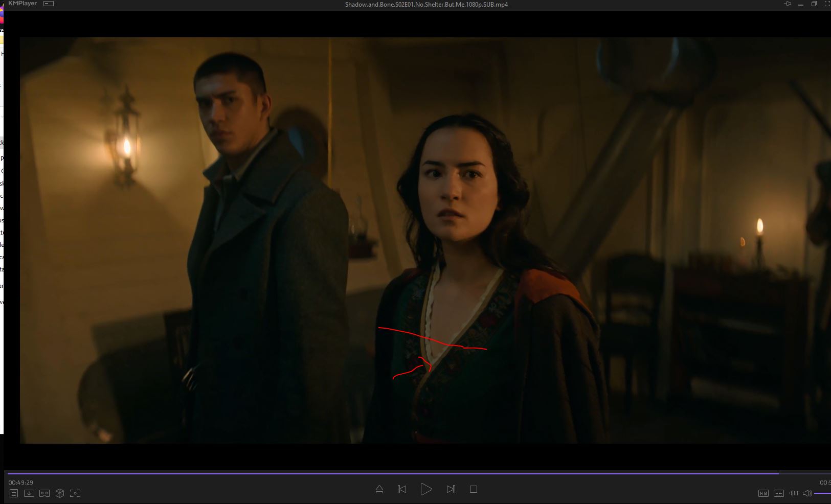The height and width of the screenshot is (504, 831).
Task: Skip to previous track
Action: click(402, 489)
